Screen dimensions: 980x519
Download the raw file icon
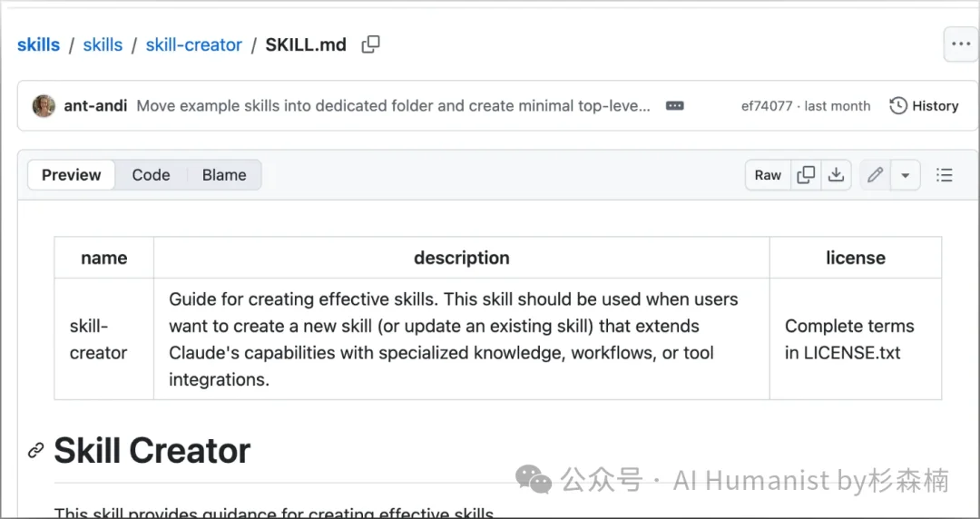point(837,175)
